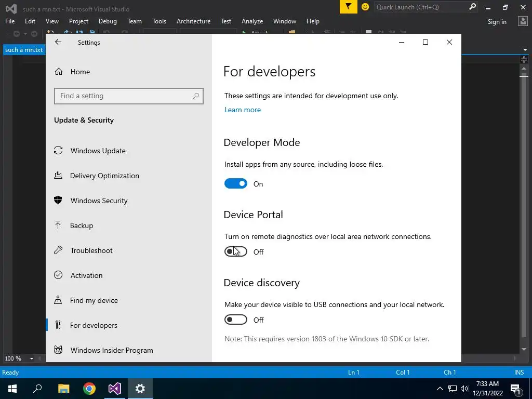
Task: Click the Ch 1 status bar entry
Action: (x=449, y=372)
